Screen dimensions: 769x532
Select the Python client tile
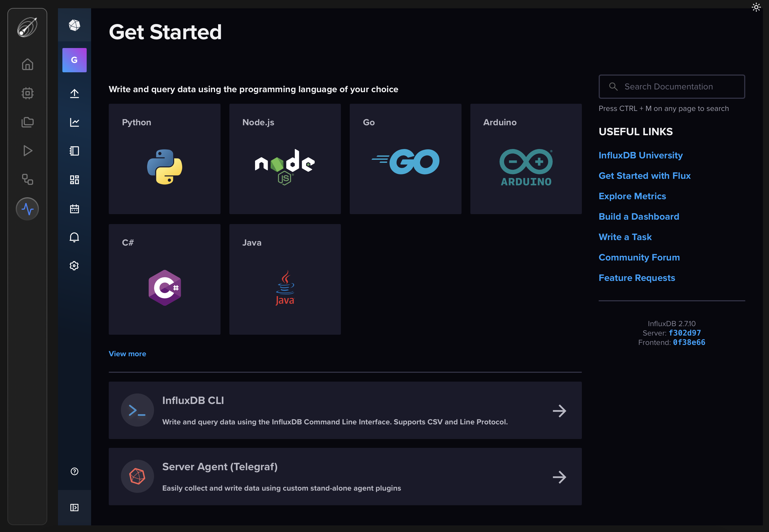point(165,159)
